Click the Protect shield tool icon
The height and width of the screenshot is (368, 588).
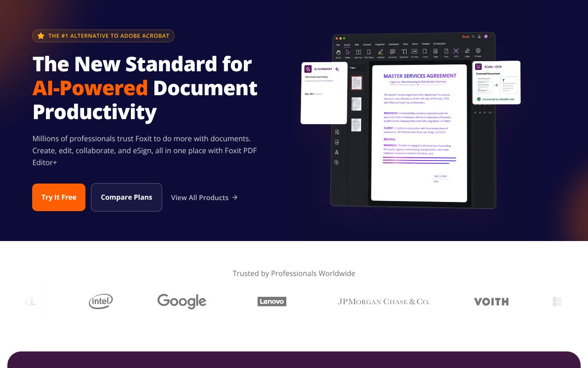478,51
